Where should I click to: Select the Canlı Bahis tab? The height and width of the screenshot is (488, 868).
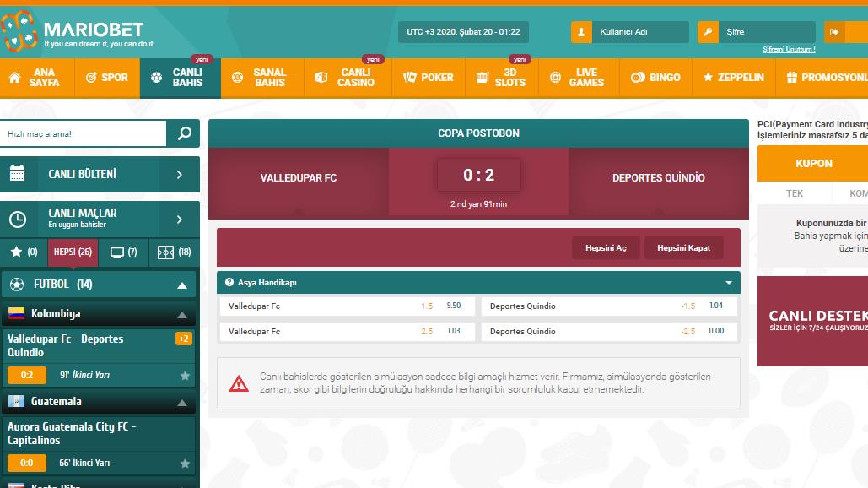(x=181, y=78)
